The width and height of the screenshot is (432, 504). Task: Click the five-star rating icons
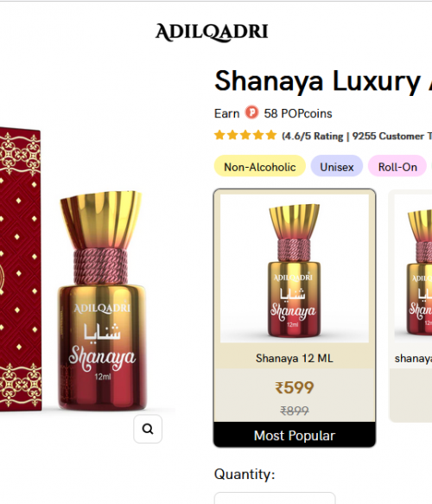[245, 136]
